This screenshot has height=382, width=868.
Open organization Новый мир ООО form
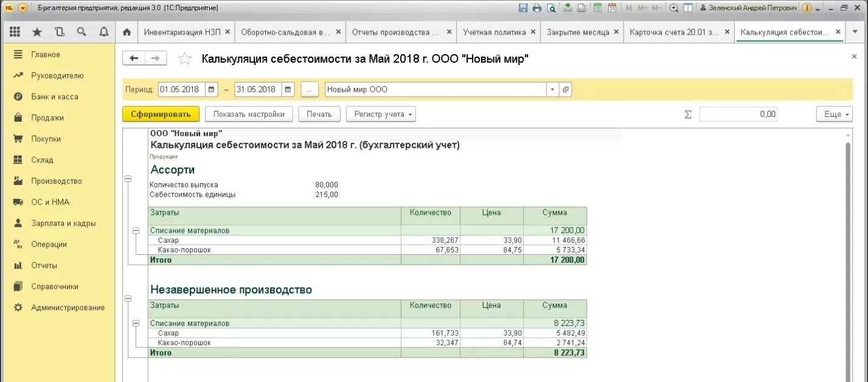pyautogui.click(x=566, y=89)
